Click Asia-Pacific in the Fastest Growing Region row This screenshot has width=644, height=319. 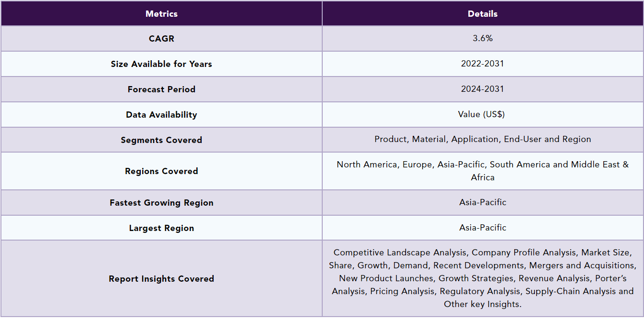(x=482, y=202)
